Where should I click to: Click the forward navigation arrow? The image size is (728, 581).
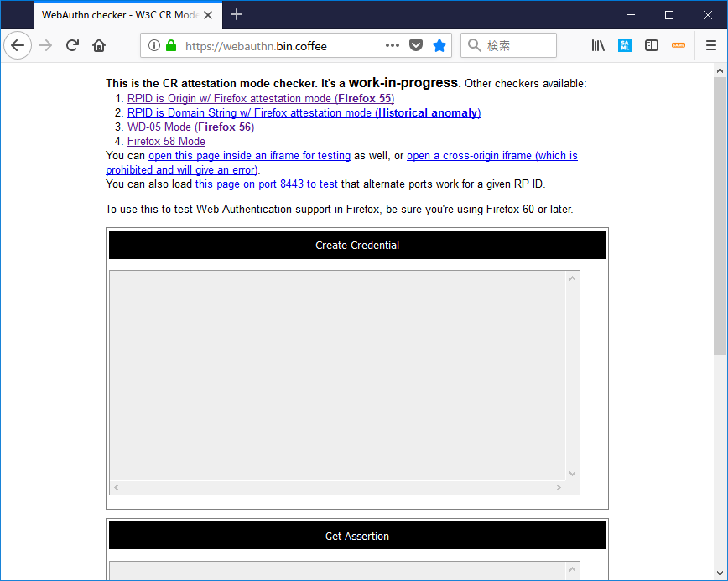45,45
